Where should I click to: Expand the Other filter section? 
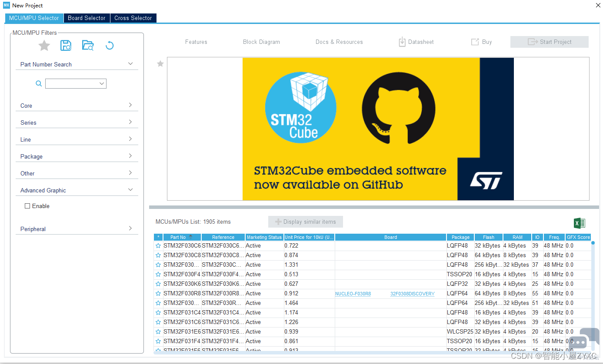pos(130,173)
